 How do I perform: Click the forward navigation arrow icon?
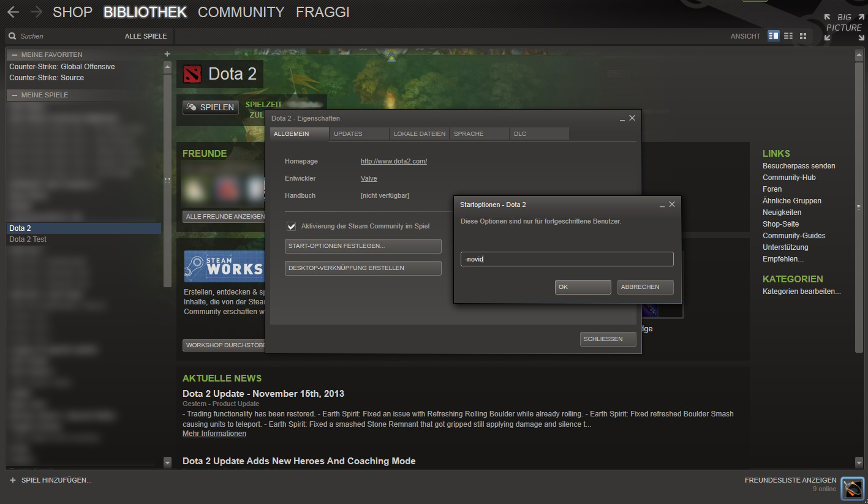(36, 12)
